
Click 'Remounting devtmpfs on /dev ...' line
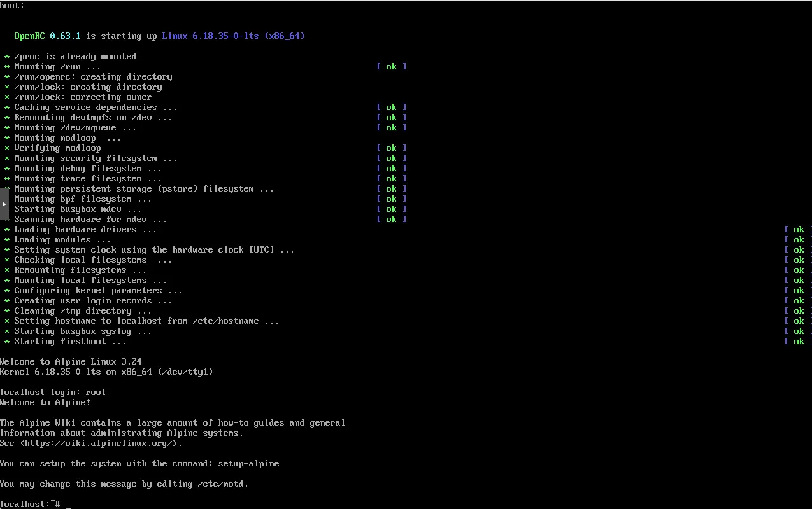coord(93,117)
